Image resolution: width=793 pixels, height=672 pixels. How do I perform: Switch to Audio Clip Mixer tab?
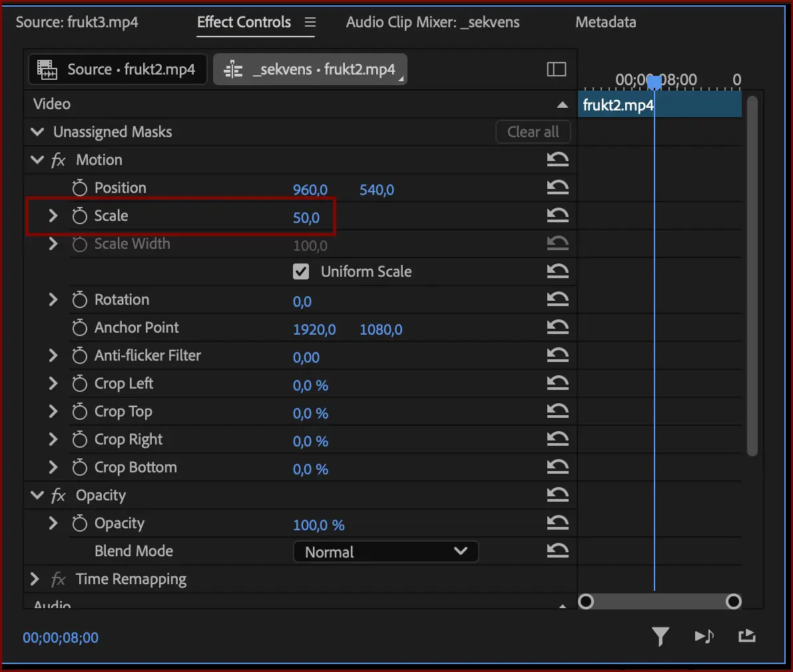tap(432, 22)
